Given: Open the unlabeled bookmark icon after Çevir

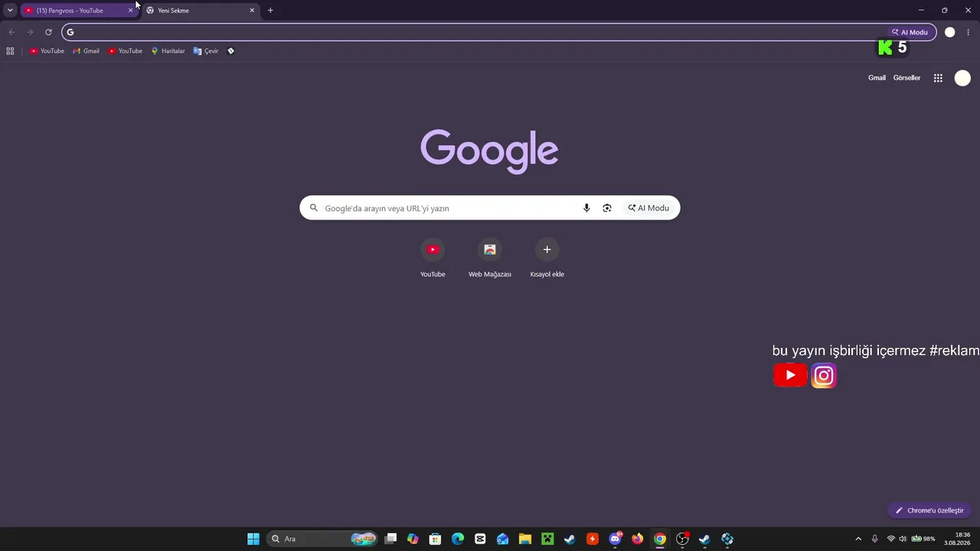Looking at the screenshot, I should [231, 51].
